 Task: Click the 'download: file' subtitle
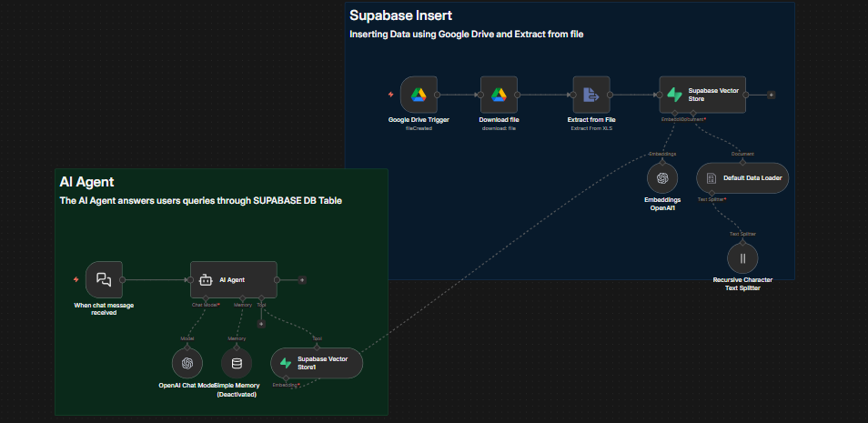(499, 128)
